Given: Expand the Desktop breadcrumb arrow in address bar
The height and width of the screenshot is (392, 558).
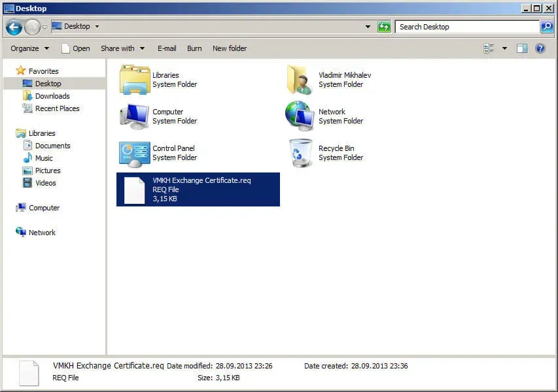Looking at the screenshot, I should pyautogui.click(x=97, y=26).
